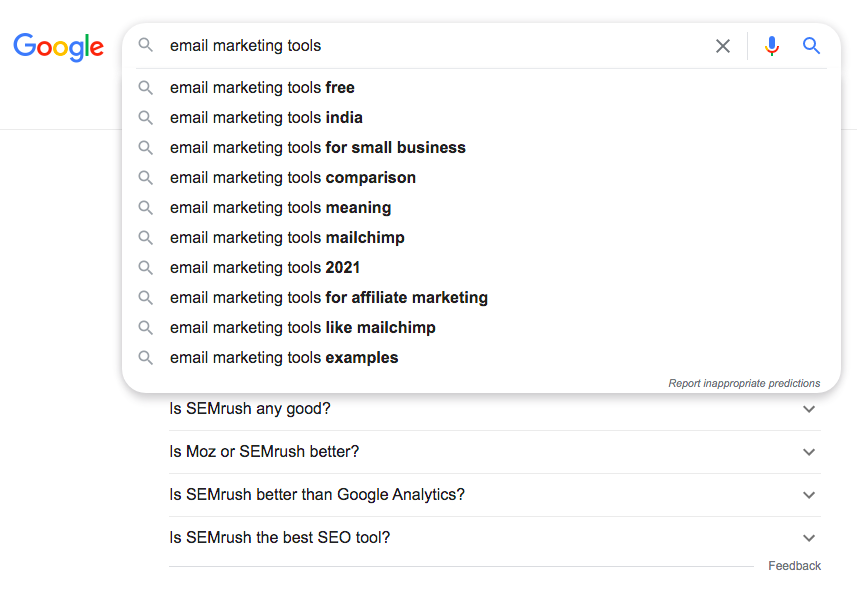
Task: Click the magnifier beside "email marketing tools 2021"
Action: point(146,267)
